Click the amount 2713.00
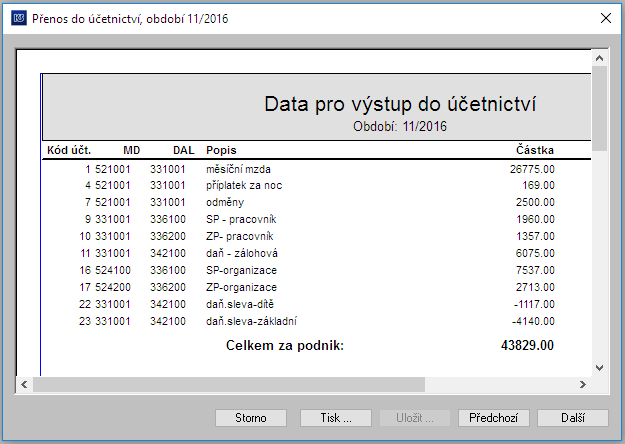The width and height of the screenshot is (625, 444). 535,287
